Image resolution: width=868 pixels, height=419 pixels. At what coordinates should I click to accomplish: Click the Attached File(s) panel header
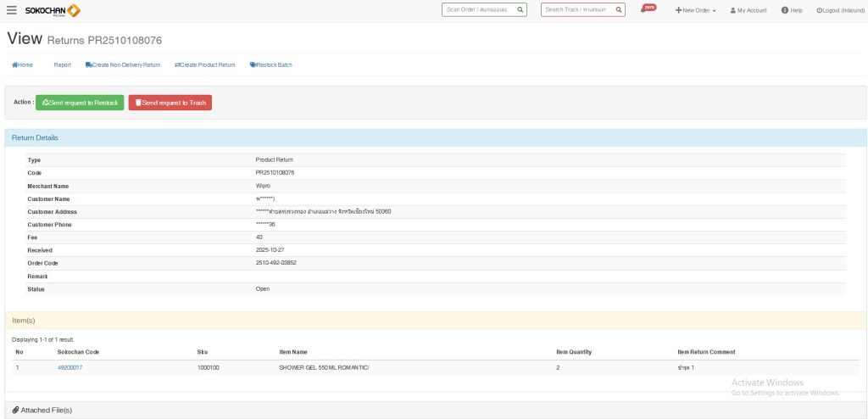click(x=42, y=410)
